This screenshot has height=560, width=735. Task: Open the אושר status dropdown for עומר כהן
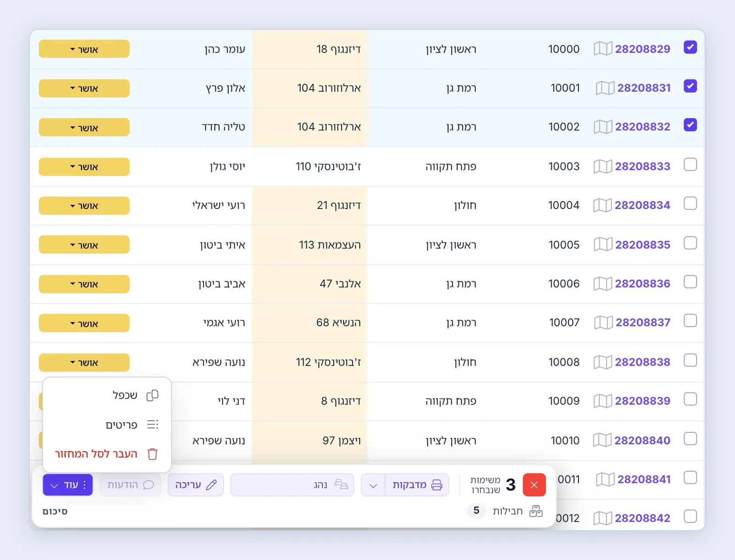(84, 49)
